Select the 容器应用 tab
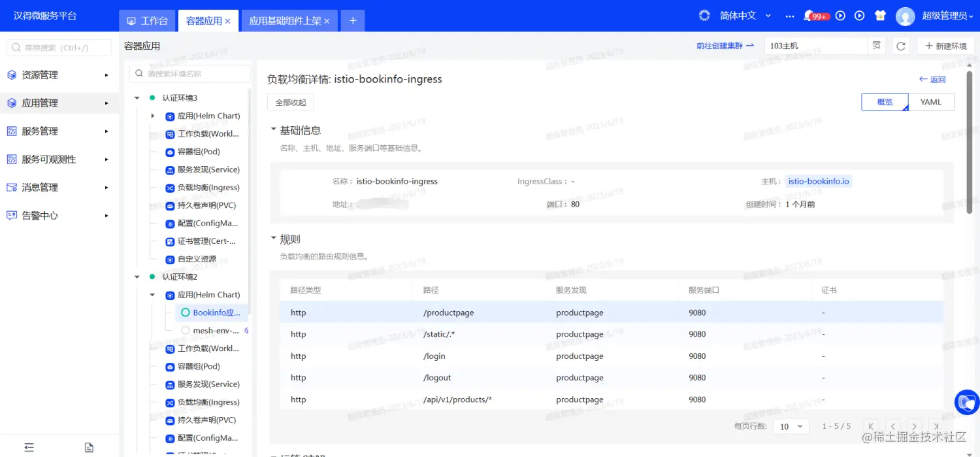980x457 pixels. [x=204, y=21]
